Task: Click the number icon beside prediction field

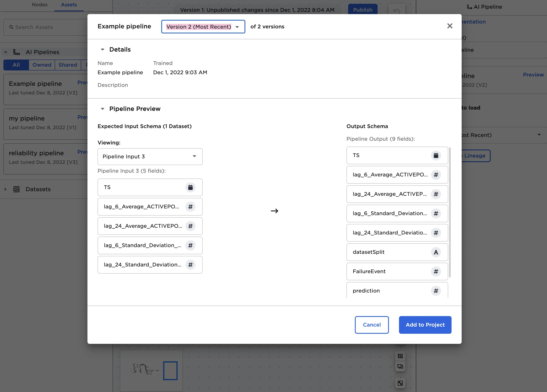Action: pyautogui.click(x=436, y=291)
